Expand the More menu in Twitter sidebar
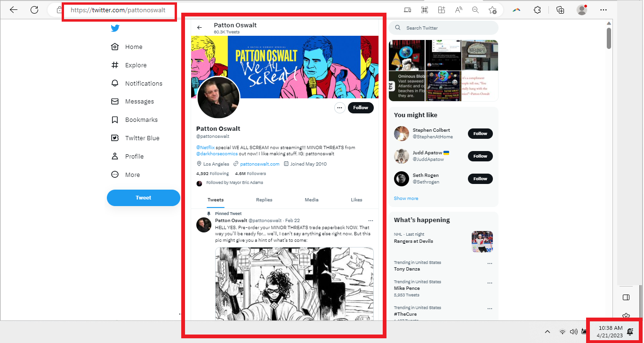 point(132,175)
